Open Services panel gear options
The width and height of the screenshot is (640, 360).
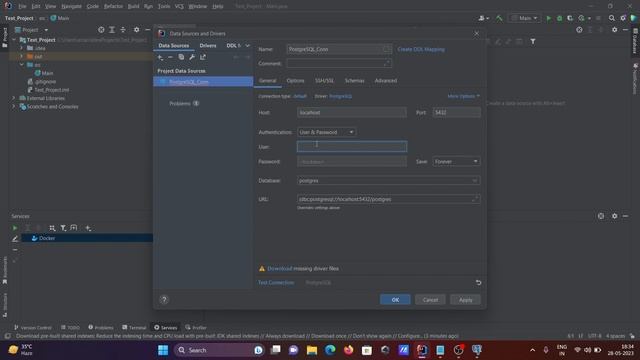(x=614, y=216)
